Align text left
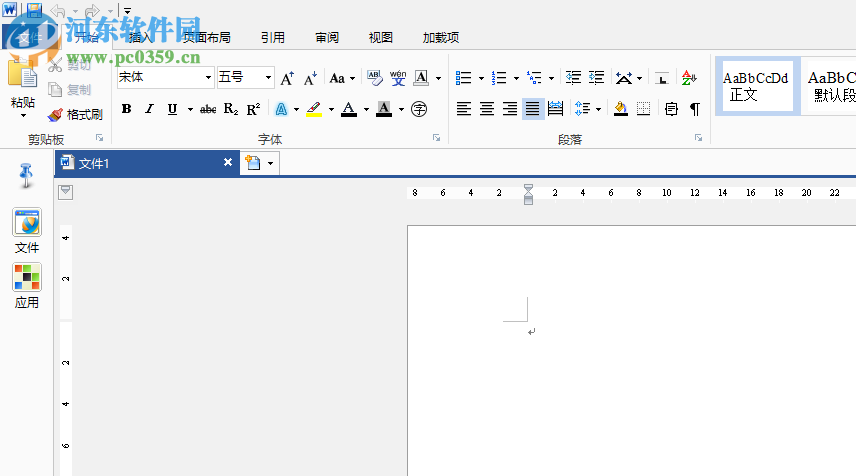Screen dimensions: 856x476 click(x=464, y=109)
